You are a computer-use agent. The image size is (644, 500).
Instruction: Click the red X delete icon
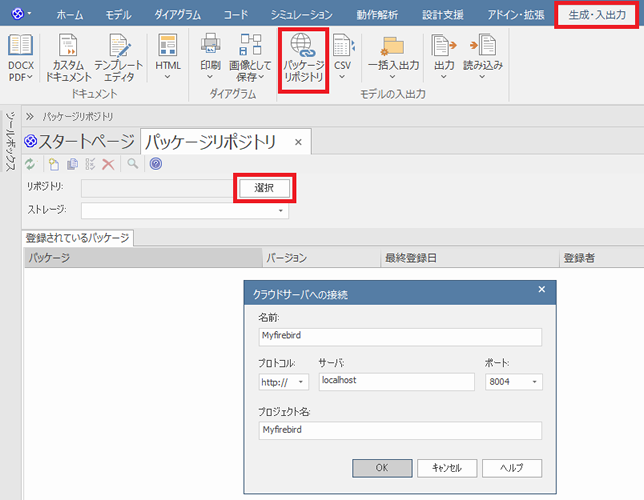click(108, 164)
